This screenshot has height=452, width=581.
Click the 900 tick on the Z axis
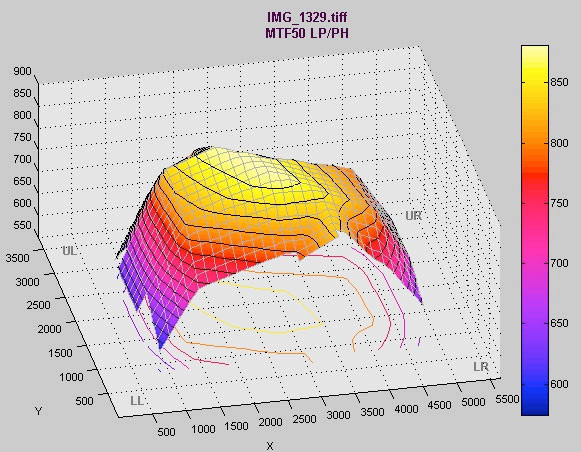pyautogui.click(x=22, y=71)
